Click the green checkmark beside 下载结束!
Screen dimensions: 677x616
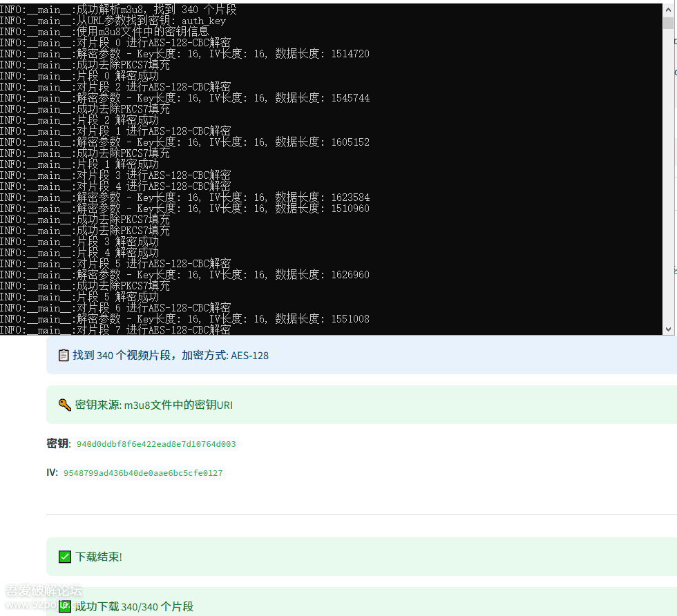(64, 556)
